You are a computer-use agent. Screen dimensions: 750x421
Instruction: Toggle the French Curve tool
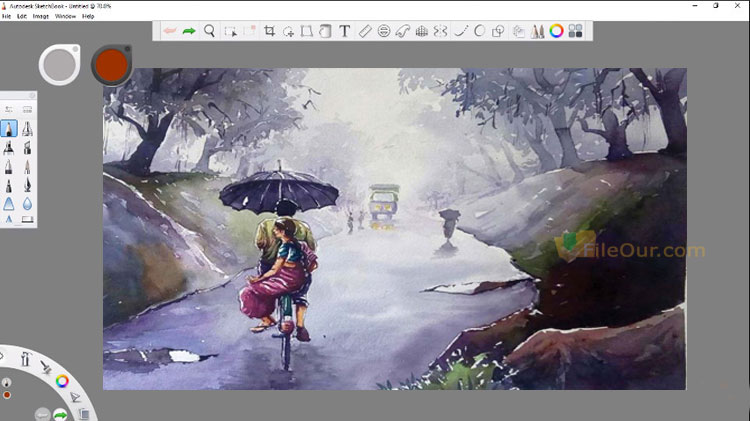pos(403,31)
